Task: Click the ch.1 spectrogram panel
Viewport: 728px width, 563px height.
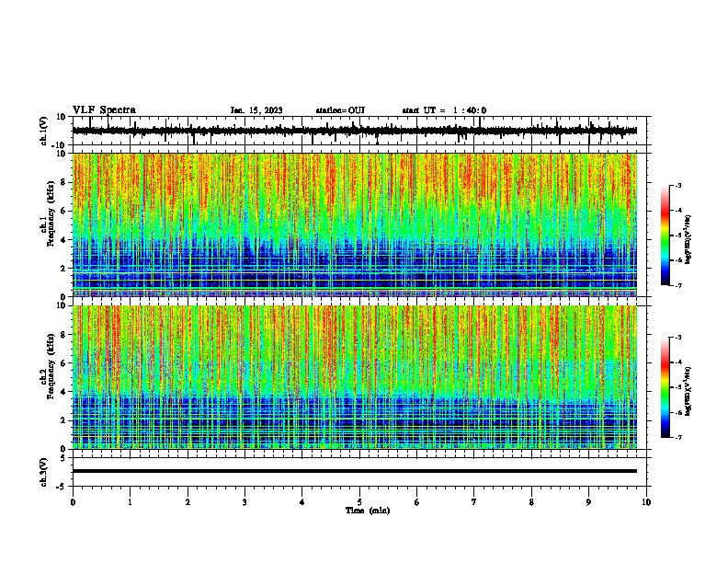Action: point(355,224)
